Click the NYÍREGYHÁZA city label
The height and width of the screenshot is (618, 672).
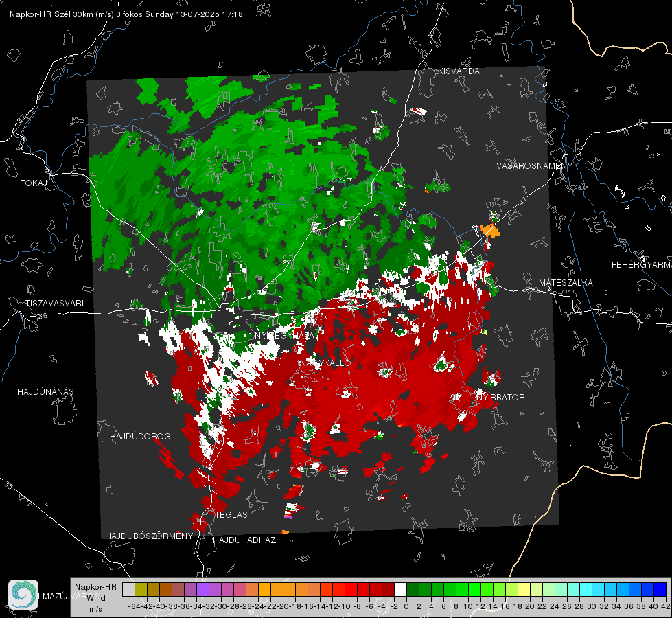(285, 336)
